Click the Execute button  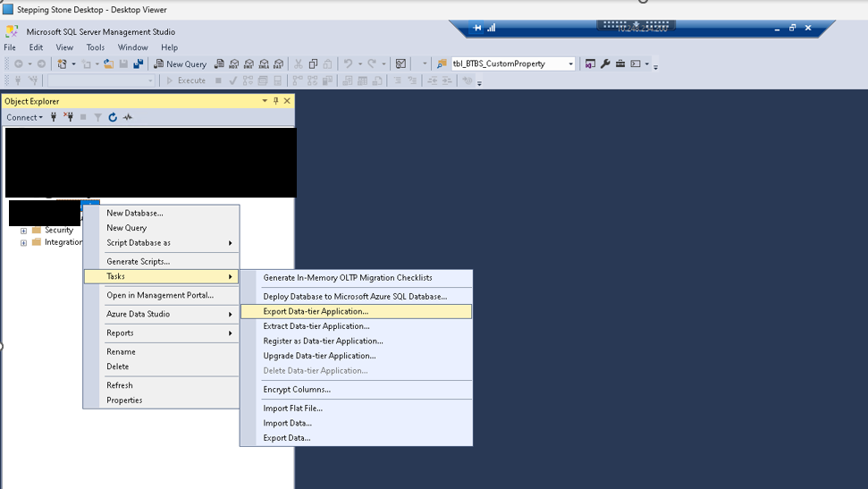187,80
